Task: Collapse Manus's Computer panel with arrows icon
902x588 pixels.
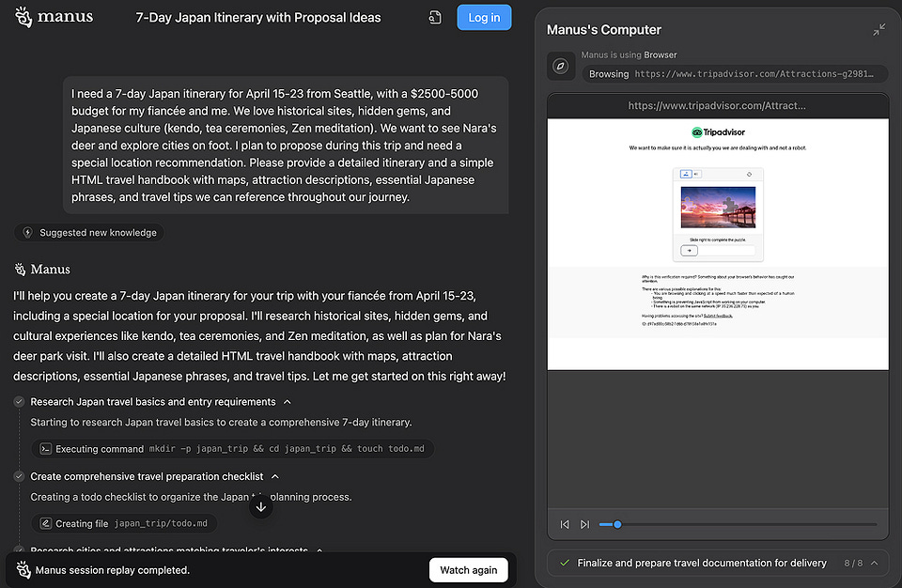Action: click(879, 30)
